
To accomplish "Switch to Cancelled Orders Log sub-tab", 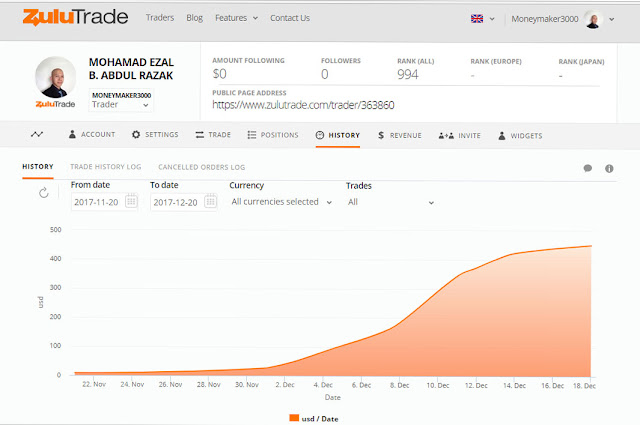I will [x=202, y=167].
